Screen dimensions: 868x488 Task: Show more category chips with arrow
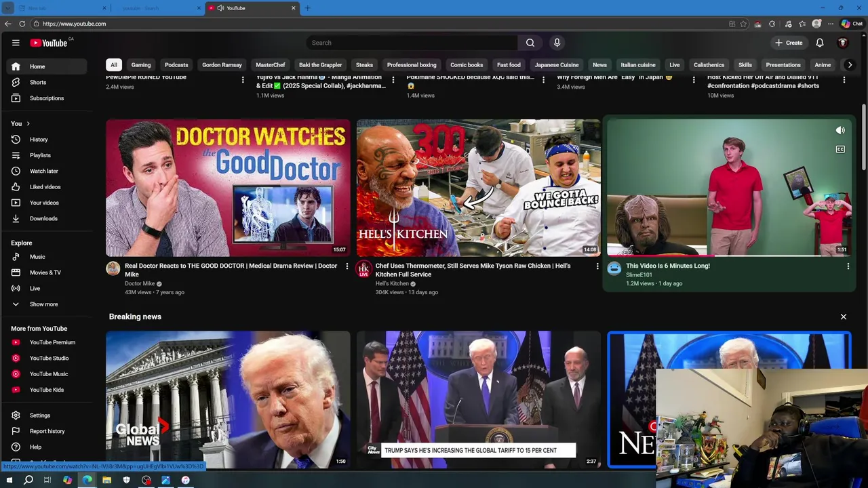(x=850, y=65)
